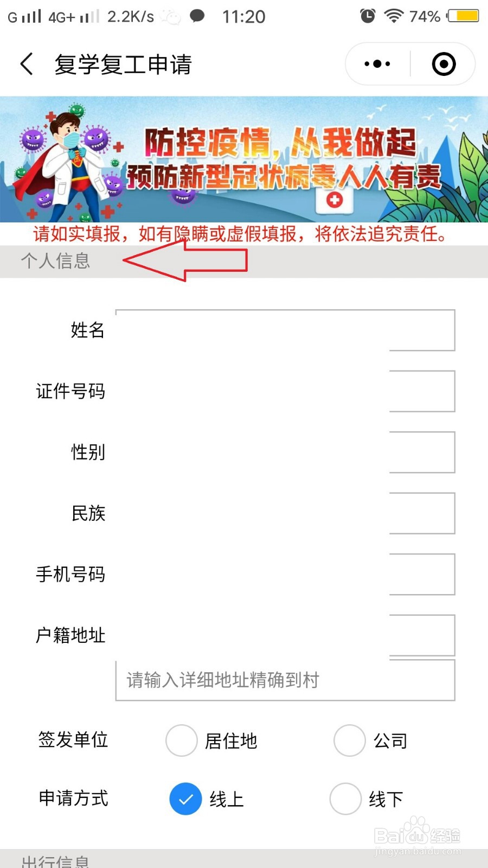The image size is (488, 868).
Task: Focus the detailed address input field
Action: click(x=285, y=680)
